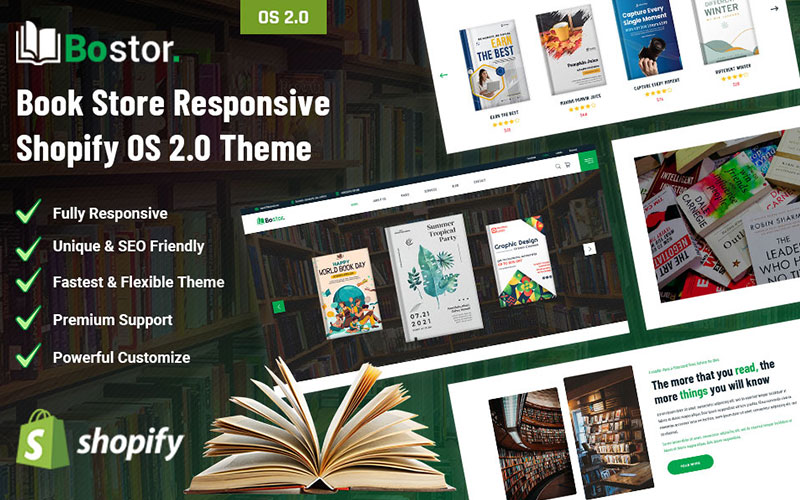Click the black right arrow in product carousel

tap(774, 8)
